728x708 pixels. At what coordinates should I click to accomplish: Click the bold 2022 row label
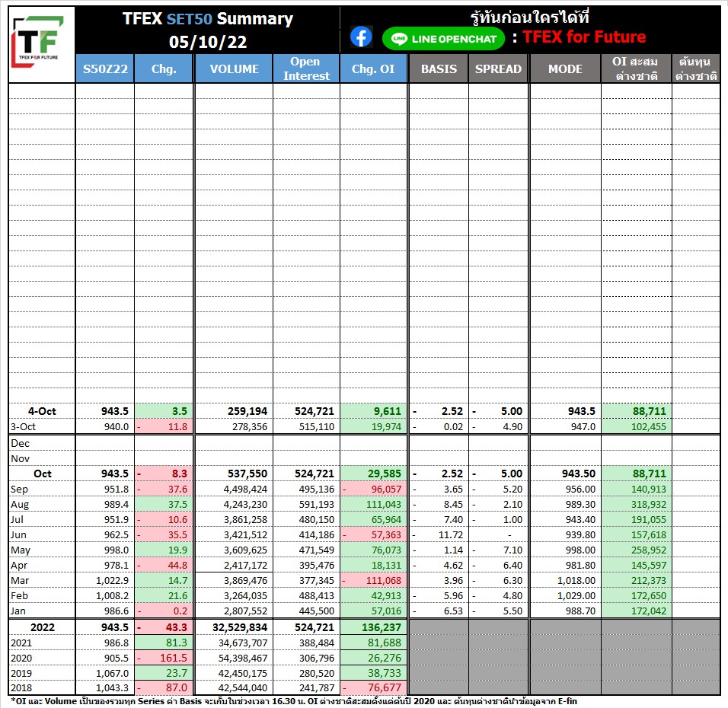[42, 627]
